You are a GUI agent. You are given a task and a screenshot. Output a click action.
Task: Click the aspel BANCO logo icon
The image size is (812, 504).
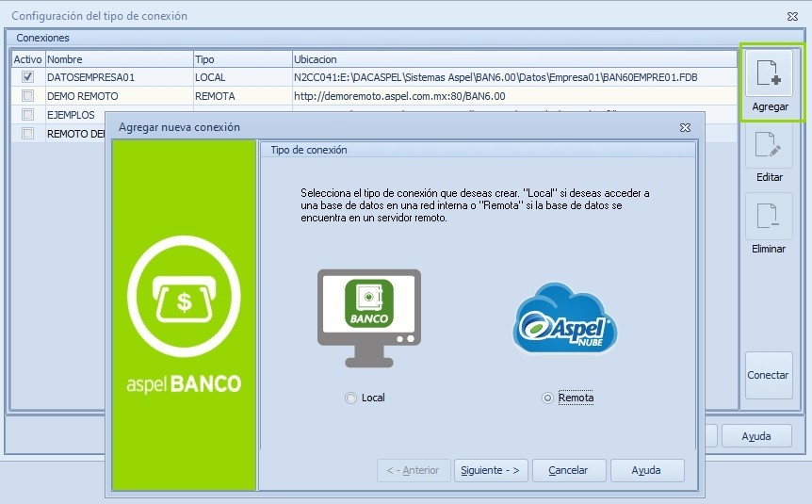tap(184, 296)
